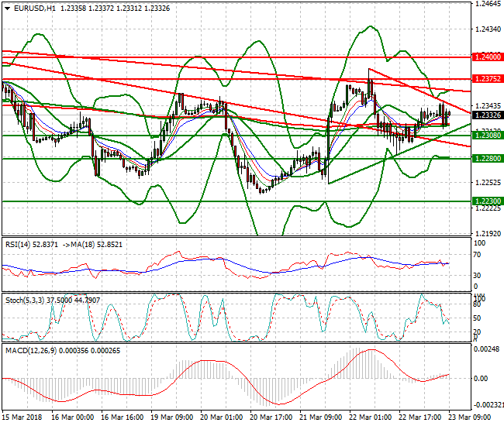Image resolution: width=504 pixels, height=426 pixels.
Task: Select the red 1.23752 resistance level label
Action: click(x=488, y=79)
